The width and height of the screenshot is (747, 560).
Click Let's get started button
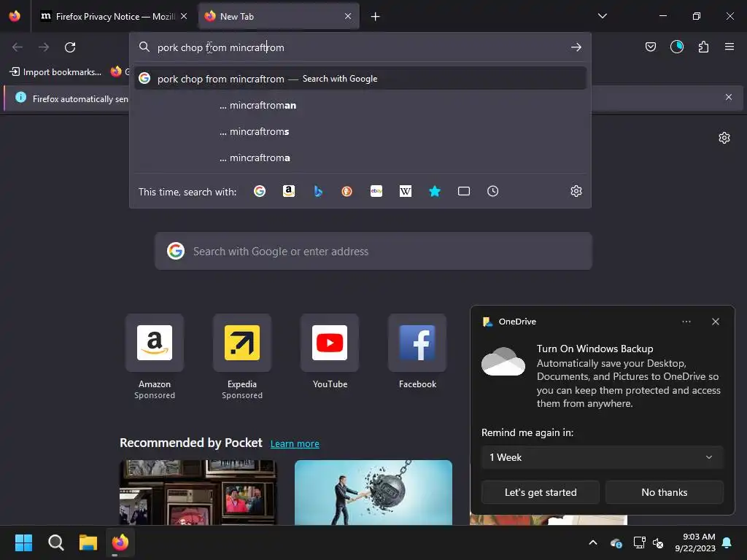[x=541, y=492]
